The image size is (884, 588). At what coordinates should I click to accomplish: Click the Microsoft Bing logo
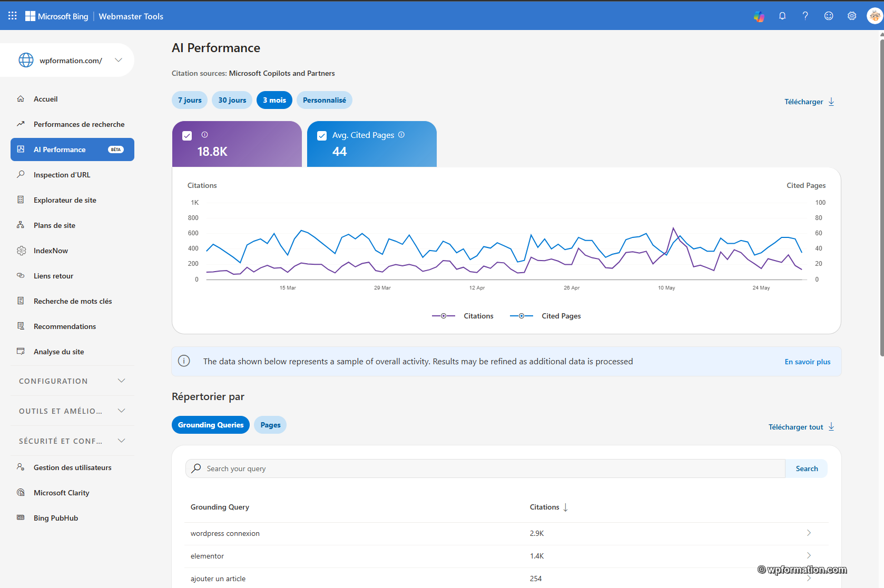point(57,16)
